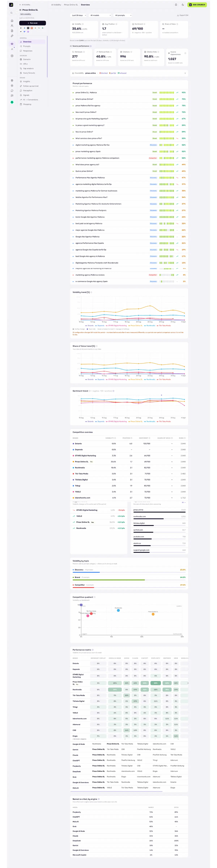This screenshot has width=217, height=868.
Task: Click the ASK CRUNCH button
Action: [197, 5]
